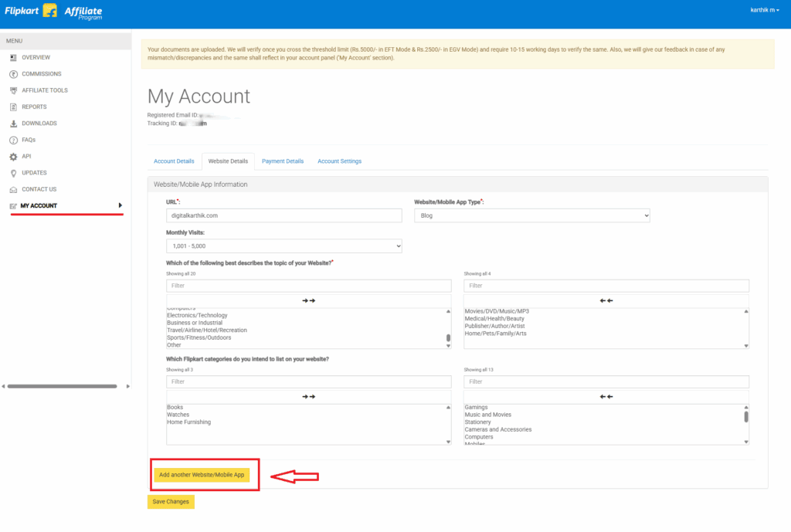Click the Reports document icon
Screen dimensions: 791x532
click(x=13, y=107)
